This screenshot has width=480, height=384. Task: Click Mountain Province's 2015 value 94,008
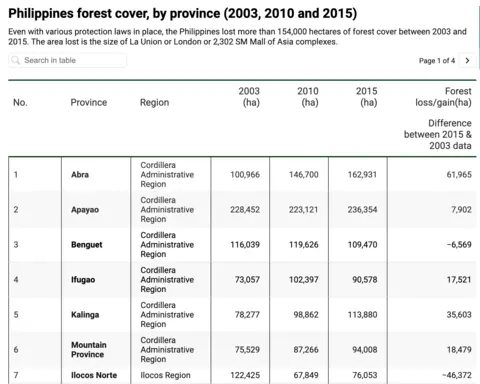365,350
